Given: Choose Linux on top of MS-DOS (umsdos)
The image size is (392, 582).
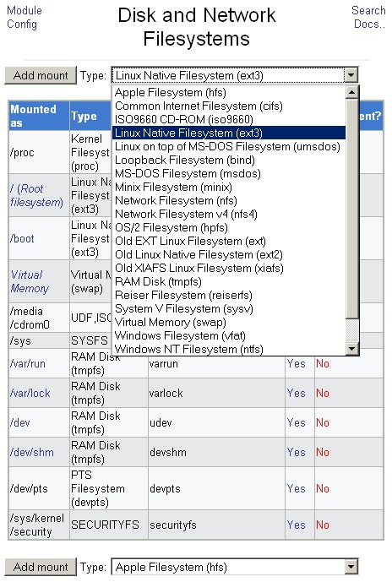Looking at the screenshot, I should [x=229, y=146].
